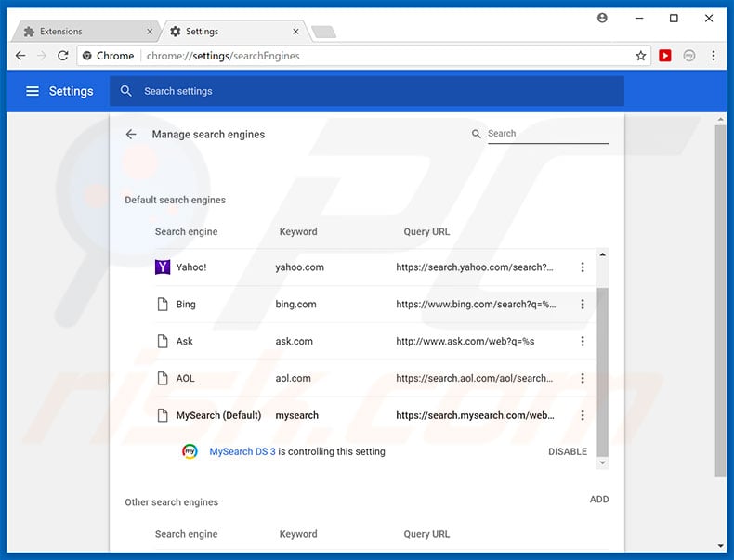Open more actions for Yahoo!
The image size is (734, 560).
(583, 267)
